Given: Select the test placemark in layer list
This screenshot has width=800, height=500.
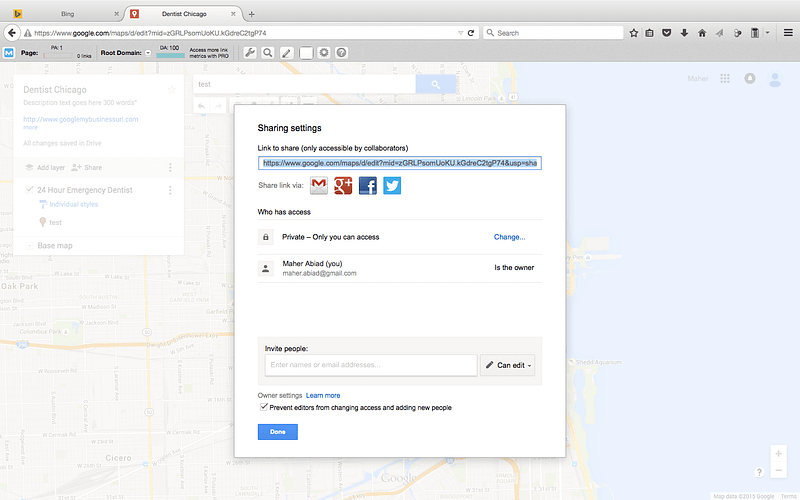Looking at the screenshot, I should coord(56,222).
